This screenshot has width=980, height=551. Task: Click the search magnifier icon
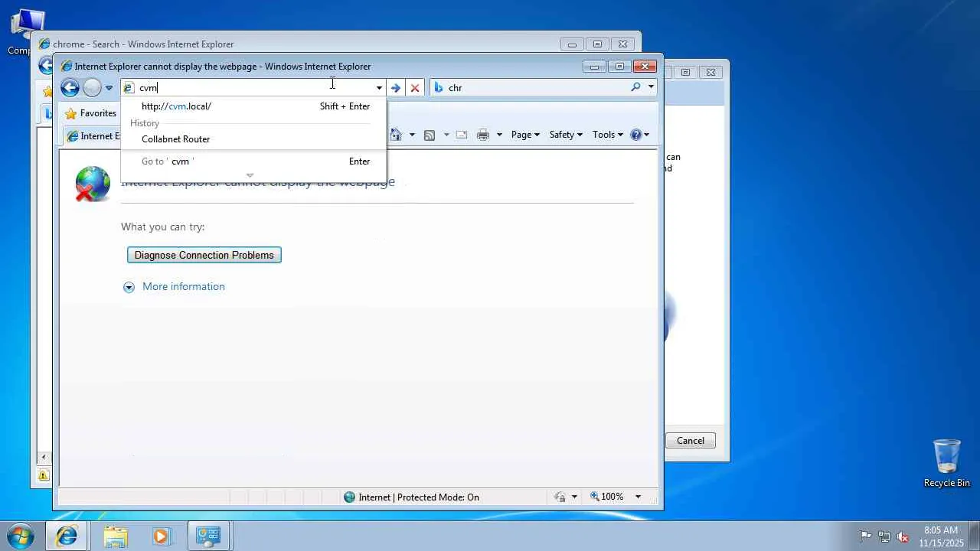(635, 87)
